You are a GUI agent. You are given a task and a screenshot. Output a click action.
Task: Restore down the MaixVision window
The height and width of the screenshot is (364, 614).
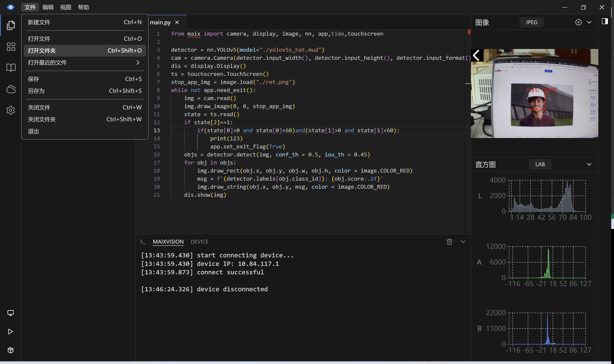583,7
